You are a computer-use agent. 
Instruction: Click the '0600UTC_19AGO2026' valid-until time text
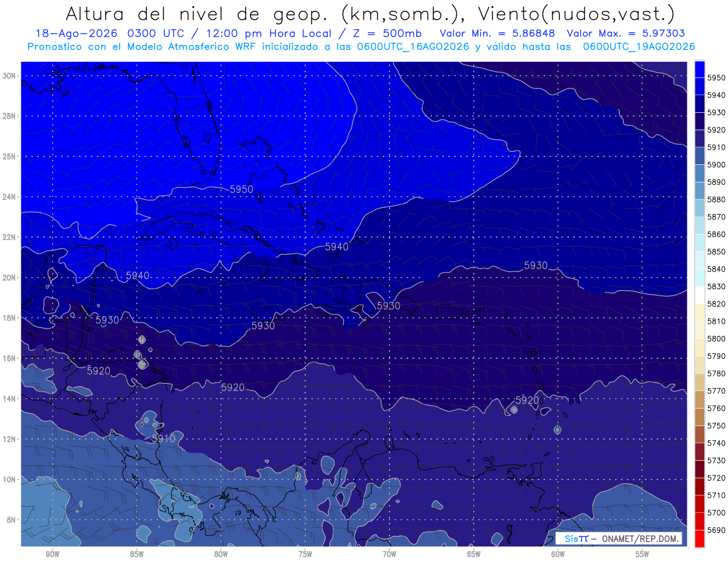pos(639,47)
